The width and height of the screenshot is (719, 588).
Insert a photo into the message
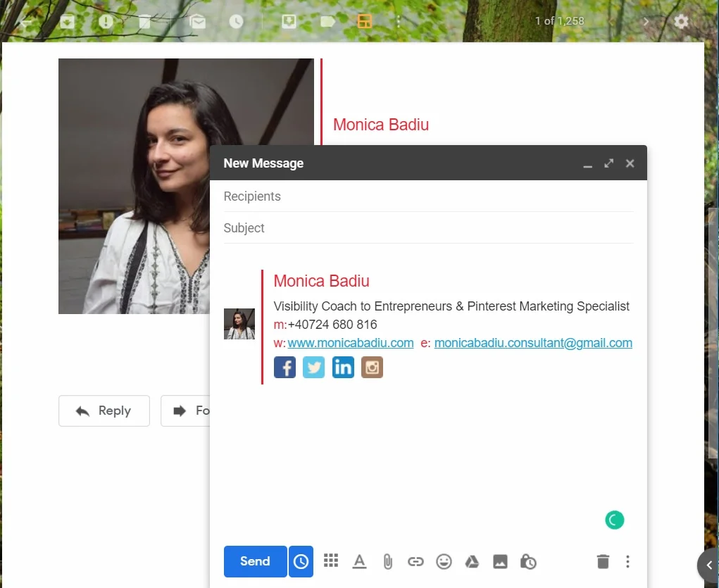500,561
